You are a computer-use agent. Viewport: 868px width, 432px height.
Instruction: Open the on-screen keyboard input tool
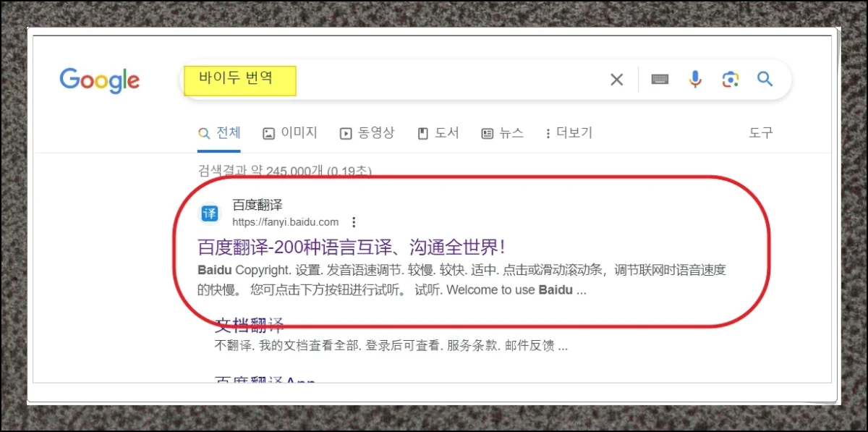659,80
